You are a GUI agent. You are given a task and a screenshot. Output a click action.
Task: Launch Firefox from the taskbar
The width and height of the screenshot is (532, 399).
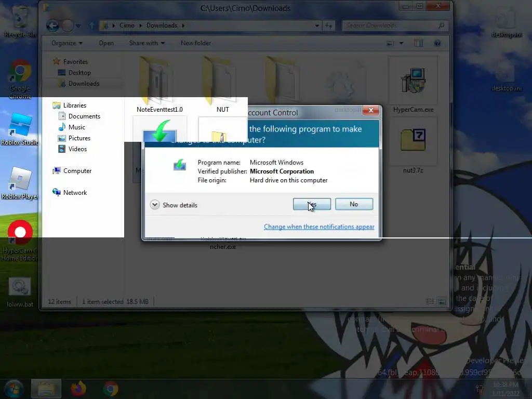(x=78, y=389)
